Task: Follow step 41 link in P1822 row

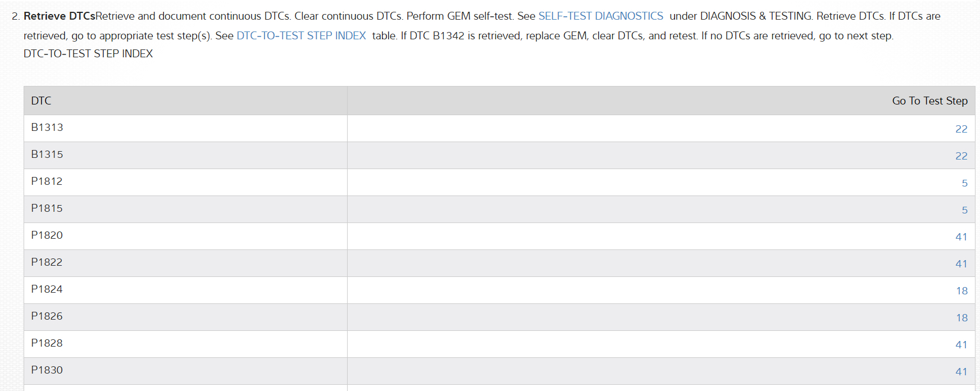Action: click(x=961, y=264)
